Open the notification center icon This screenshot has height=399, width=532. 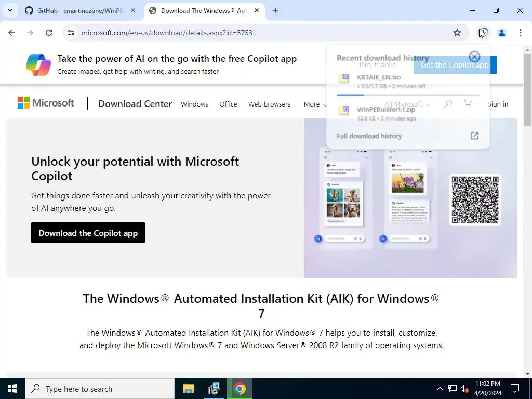tap(515, 389)
